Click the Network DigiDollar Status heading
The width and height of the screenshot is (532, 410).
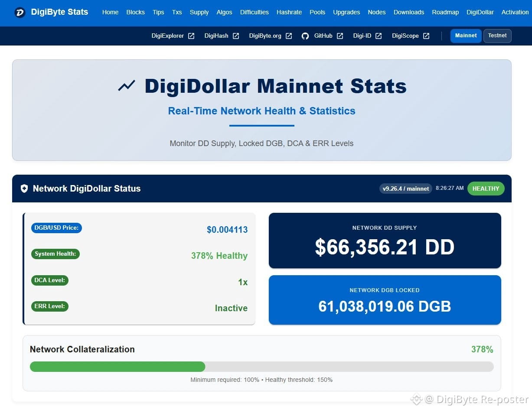87,189
